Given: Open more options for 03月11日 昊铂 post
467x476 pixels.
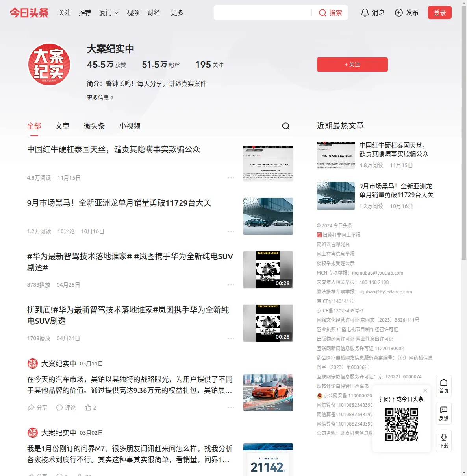Looking at the screenshot, I should coord(231,408).
